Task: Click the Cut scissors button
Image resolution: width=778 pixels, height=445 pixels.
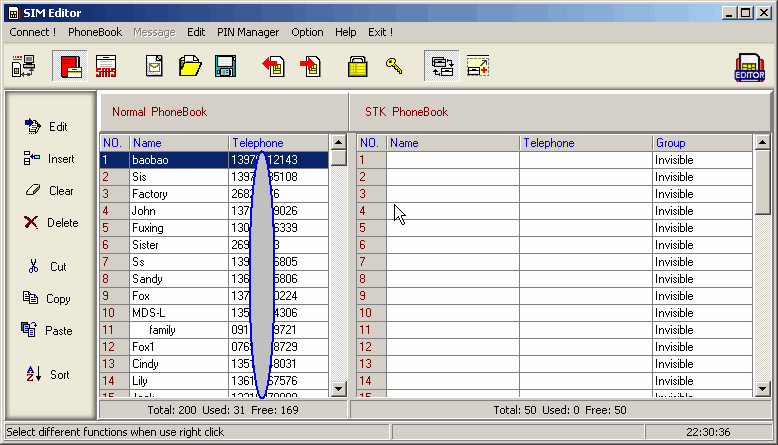Action: [47, 266]
